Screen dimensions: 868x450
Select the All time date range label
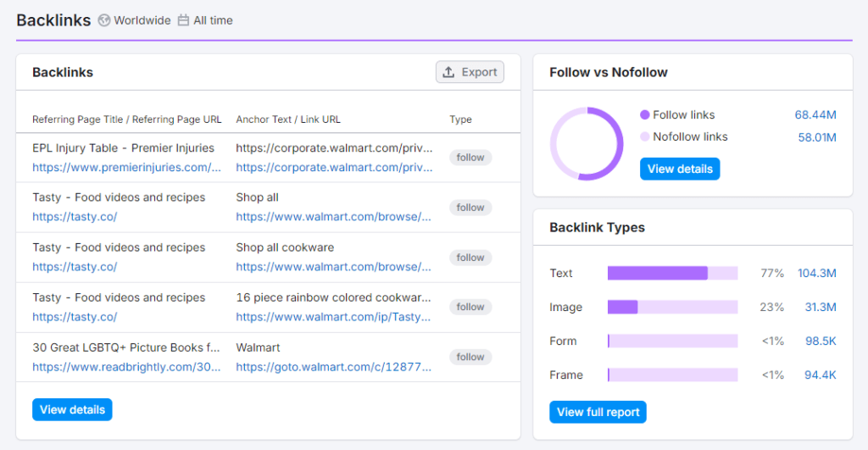tap(213, 20)
